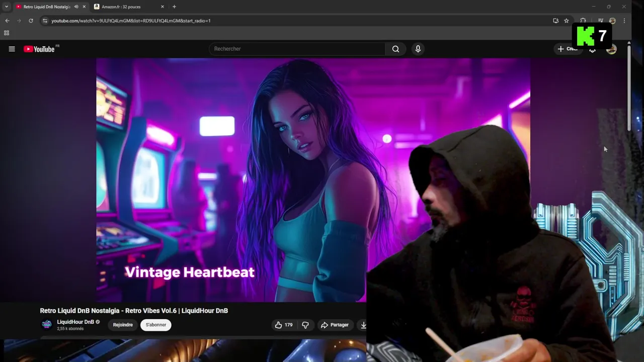This screenshot has height=362, width=644.
Task: Open the extensions puzzle menu
Action: (x=583, y=21)
